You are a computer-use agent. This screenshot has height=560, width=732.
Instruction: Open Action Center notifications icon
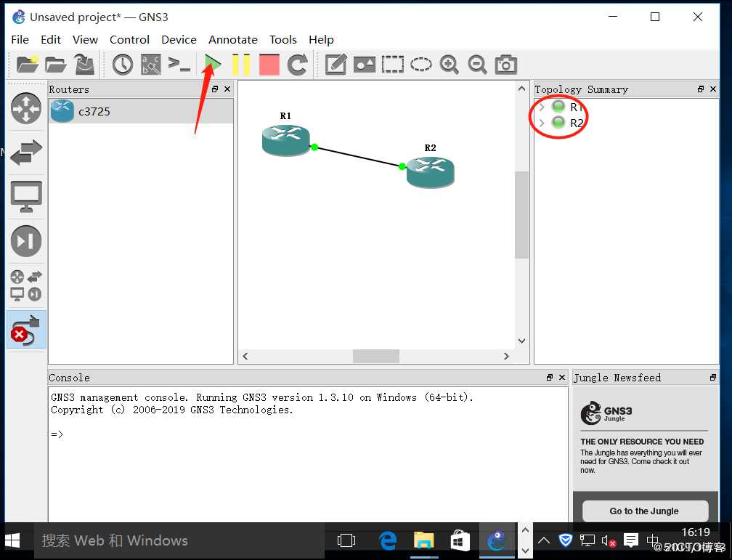630,541
